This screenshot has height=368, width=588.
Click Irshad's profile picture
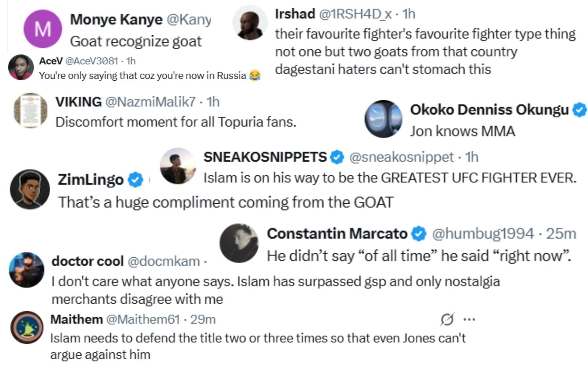(x=250, y=23)
